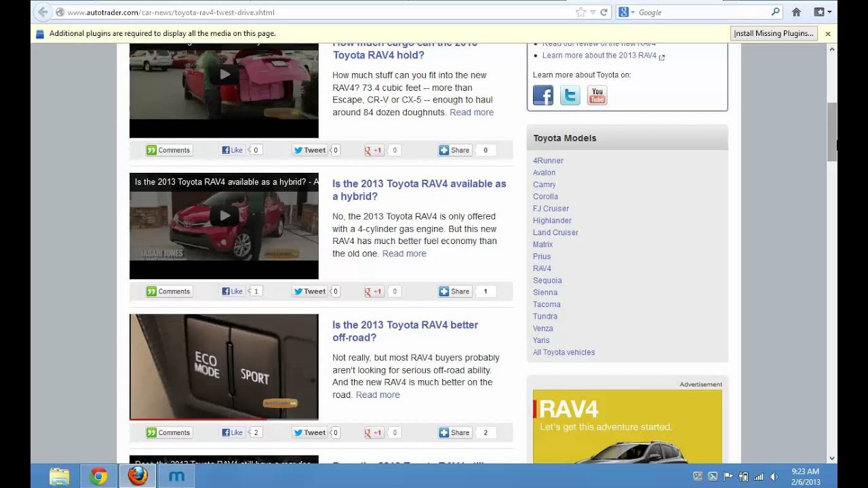Click Read more under cargo article
The width and height of the screenshot is (868, 488).
tap(471, 113)
